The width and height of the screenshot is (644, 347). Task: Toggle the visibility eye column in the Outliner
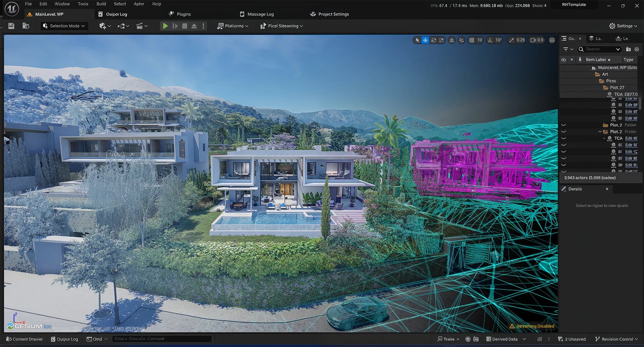pyautogui.click(x=564, y=59)
